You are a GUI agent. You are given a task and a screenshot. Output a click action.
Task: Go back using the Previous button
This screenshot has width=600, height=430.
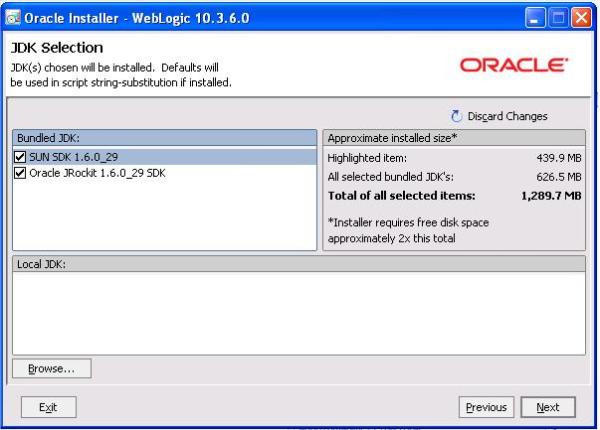coord(486,407)
